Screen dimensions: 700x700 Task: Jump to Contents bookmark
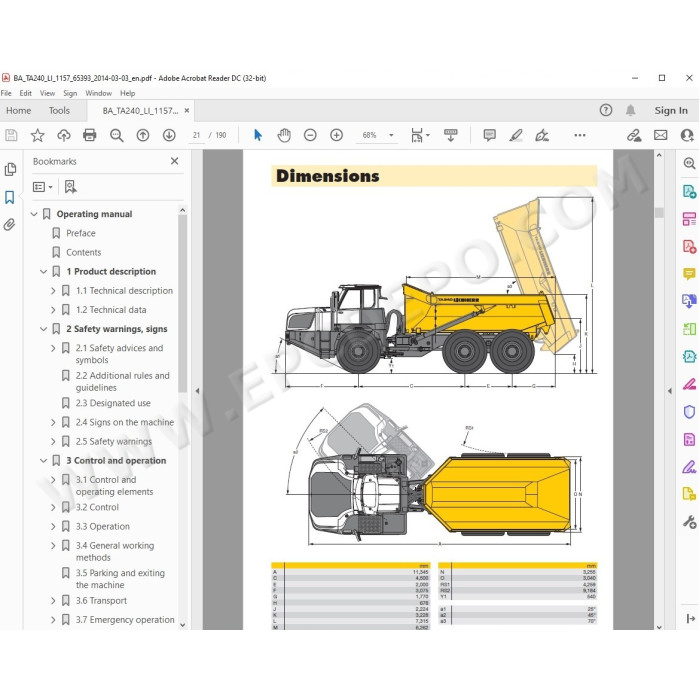pos(83,252)
